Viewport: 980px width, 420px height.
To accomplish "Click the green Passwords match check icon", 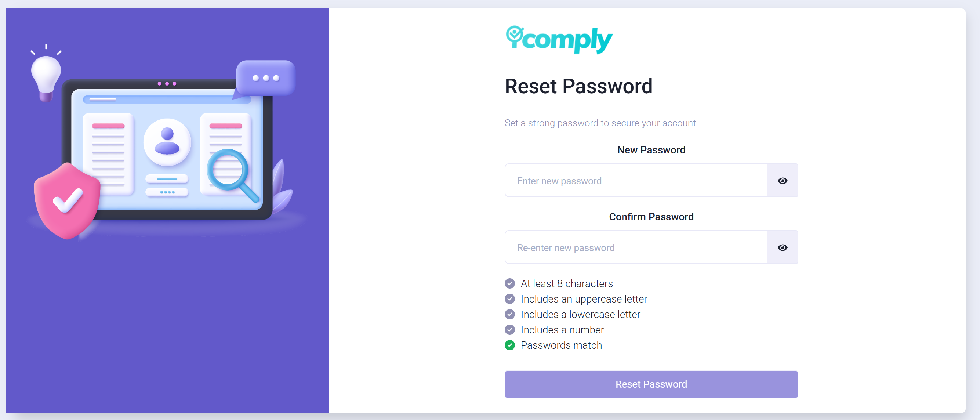I will tap(510, 345).
